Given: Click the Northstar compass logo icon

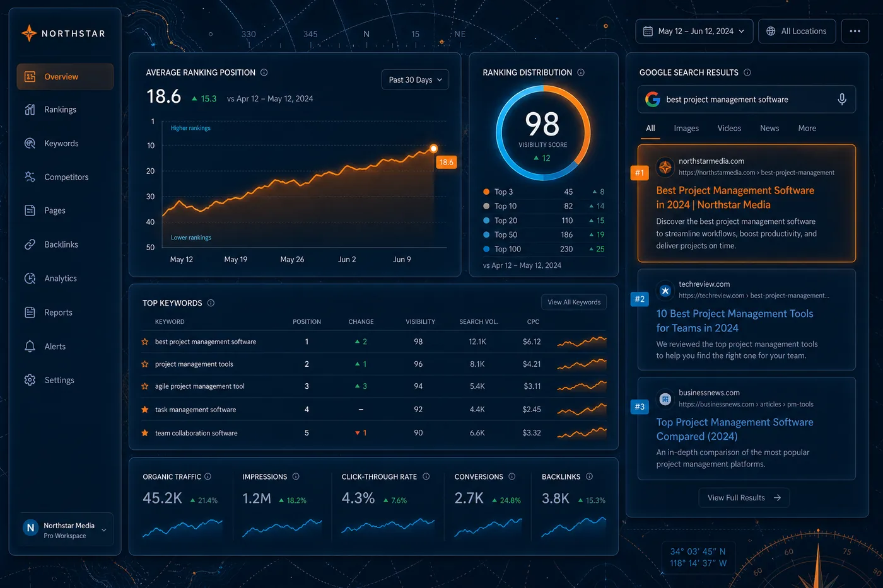Looking at the screenshot, I should [x=29, y=33].
